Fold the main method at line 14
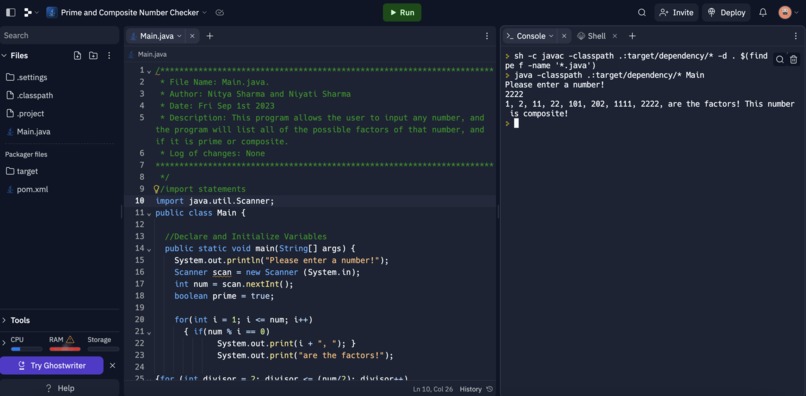Image resolution: width=806 pixels, height=396 pixels. (149, 249)
